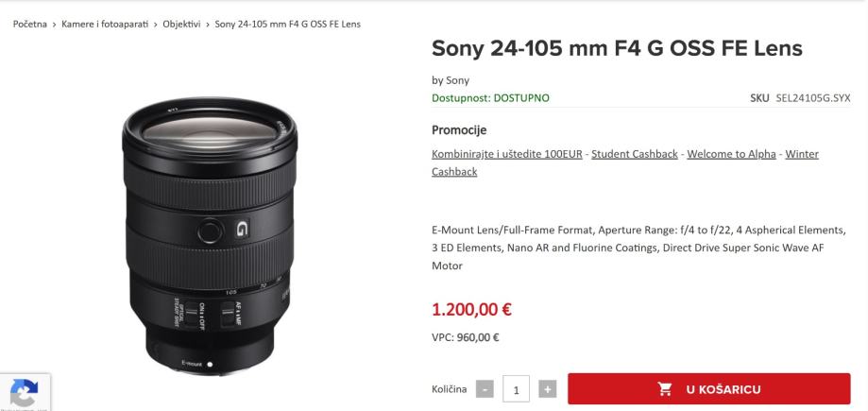
Task: Increase quantity with the plus button
Action: pyautogui.click(x=547, y=389)
